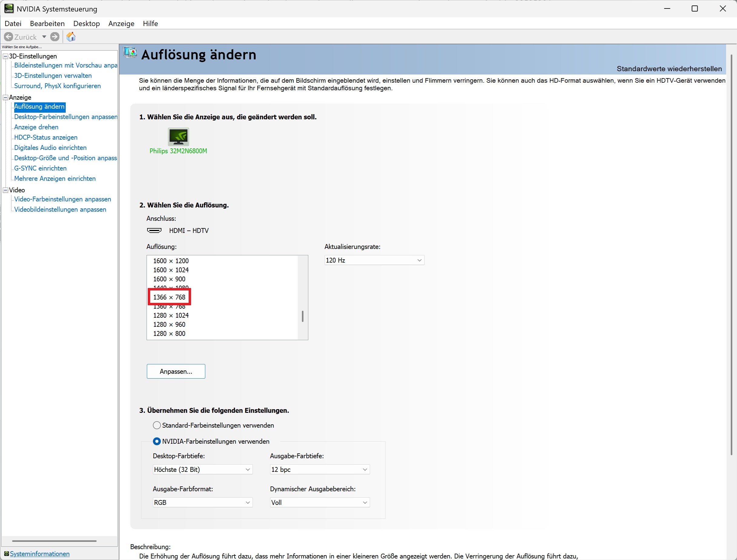The height and width of the screenshot is (560, 737).
Task: Click the NVIDIA title bar logo icon
Action: click(x=9, y=8)
